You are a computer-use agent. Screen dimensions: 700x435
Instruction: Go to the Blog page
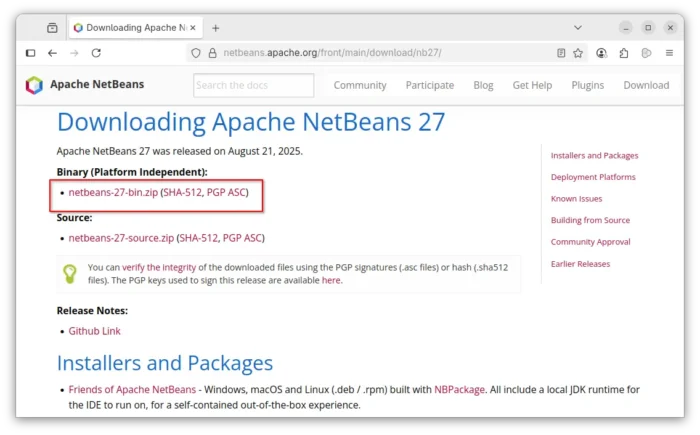pos(483,85)
